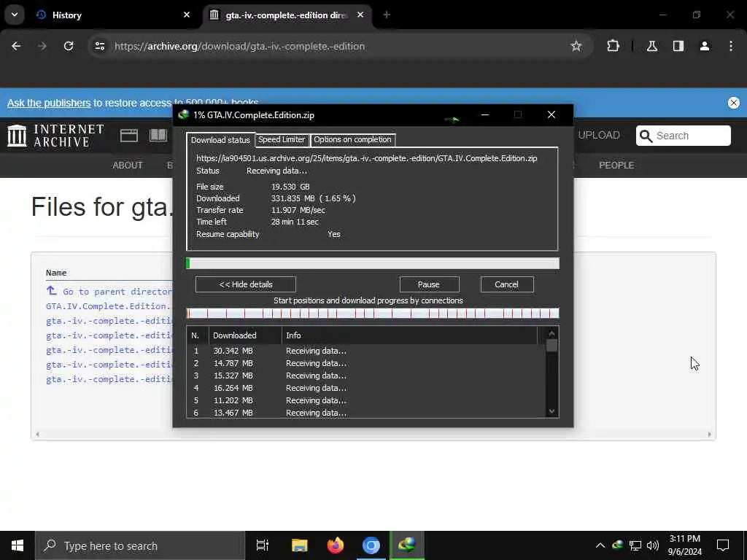Open the PEOPLE menu item
747x560 pixels.
(616, 166)
